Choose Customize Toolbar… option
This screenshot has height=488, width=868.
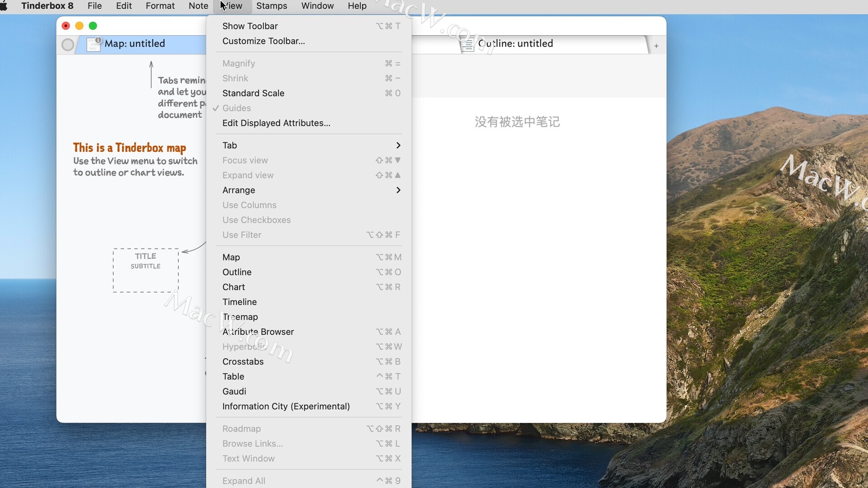point(309,41)
